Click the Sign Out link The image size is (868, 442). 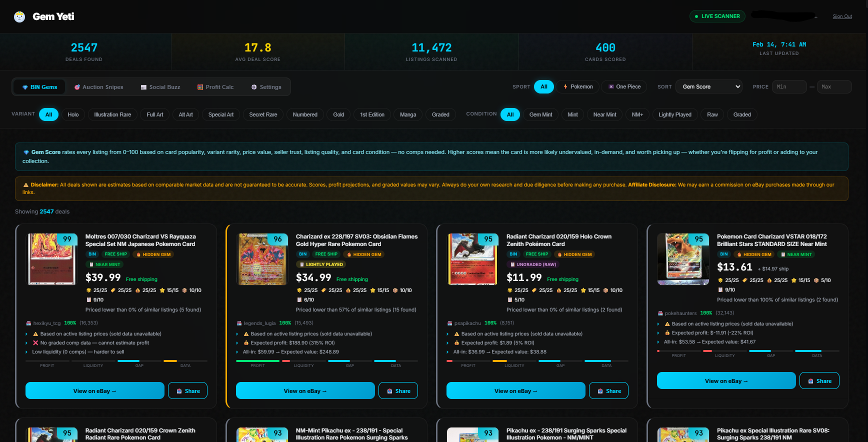tap(842, 16)
